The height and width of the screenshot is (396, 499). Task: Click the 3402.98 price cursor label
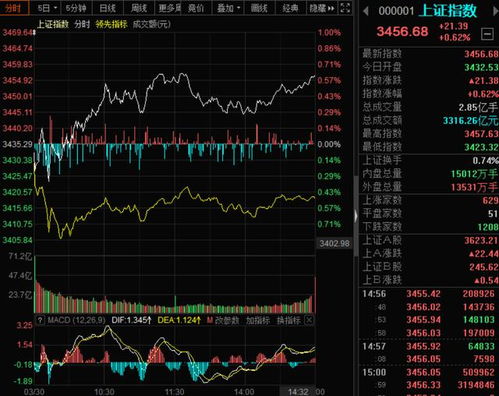click(x=334, y=243)
